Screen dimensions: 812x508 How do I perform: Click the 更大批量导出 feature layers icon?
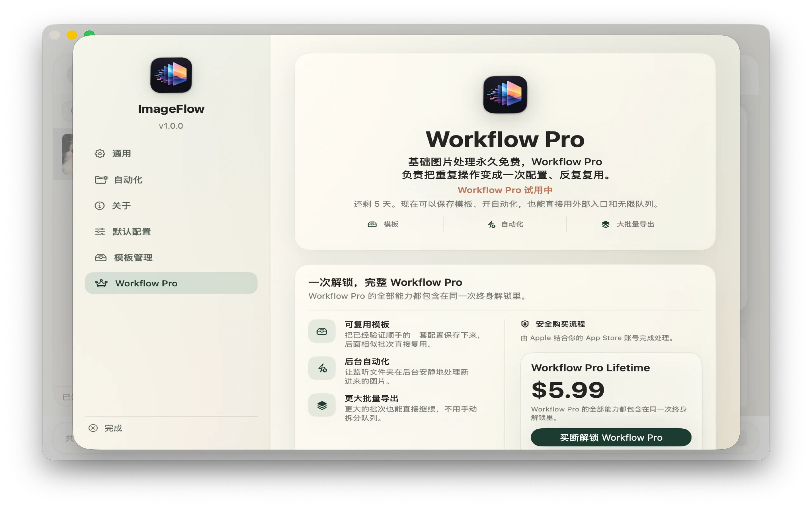pyautogui.click(x=322, y=405)
